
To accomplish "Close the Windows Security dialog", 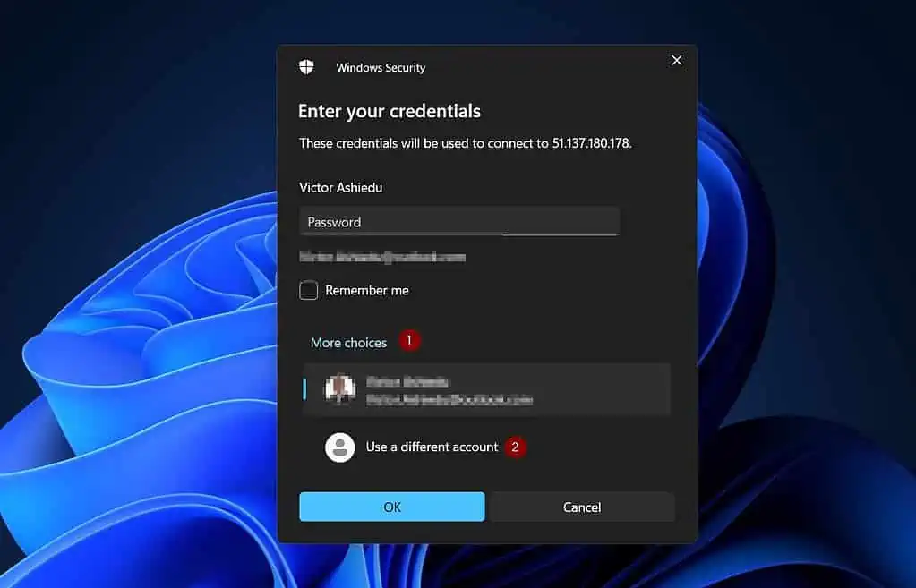I will click(676, 60).
